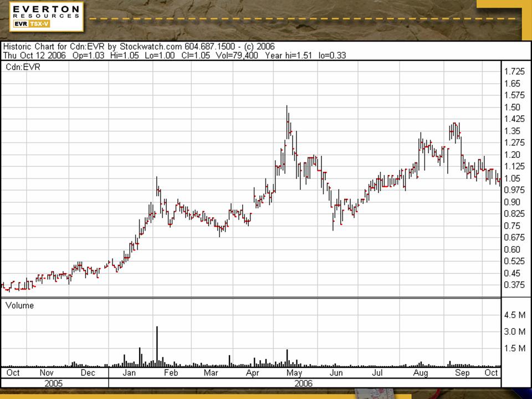Click the 0.75 price axis label

(x=512, y=226)
